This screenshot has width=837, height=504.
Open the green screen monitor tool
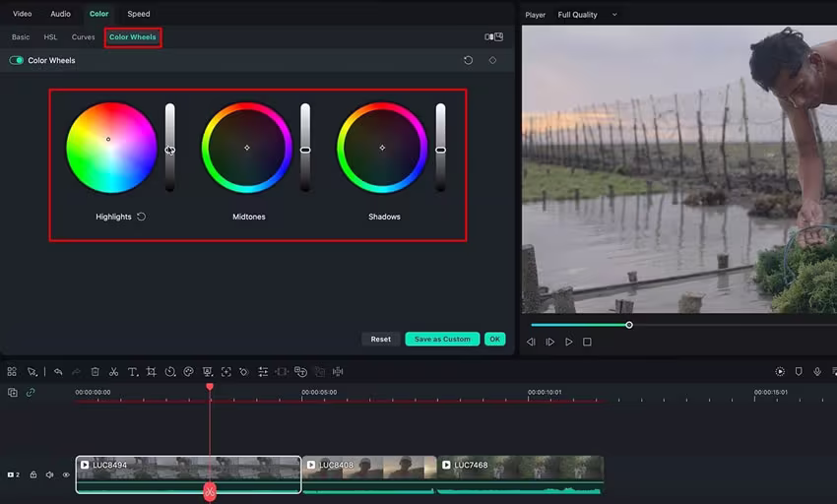[x=207, y=371]
